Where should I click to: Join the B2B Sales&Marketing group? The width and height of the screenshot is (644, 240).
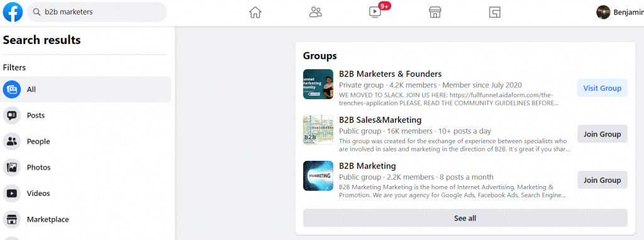tap(602, 134)
